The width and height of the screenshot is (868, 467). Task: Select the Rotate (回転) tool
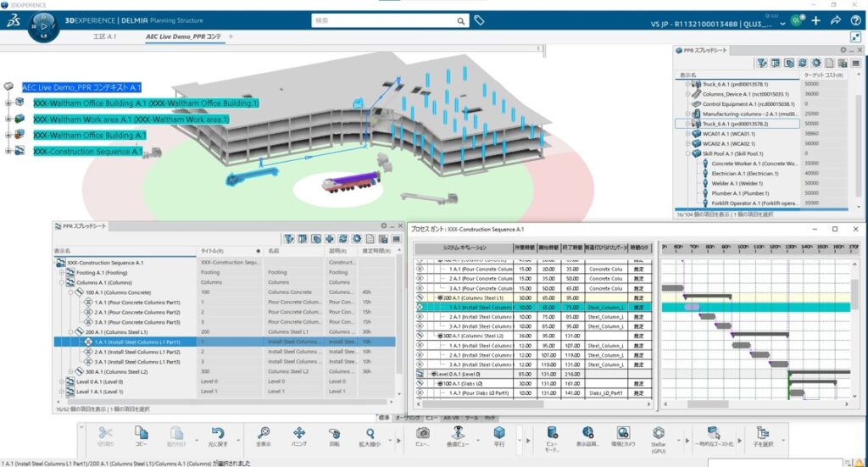pos(334,436)
